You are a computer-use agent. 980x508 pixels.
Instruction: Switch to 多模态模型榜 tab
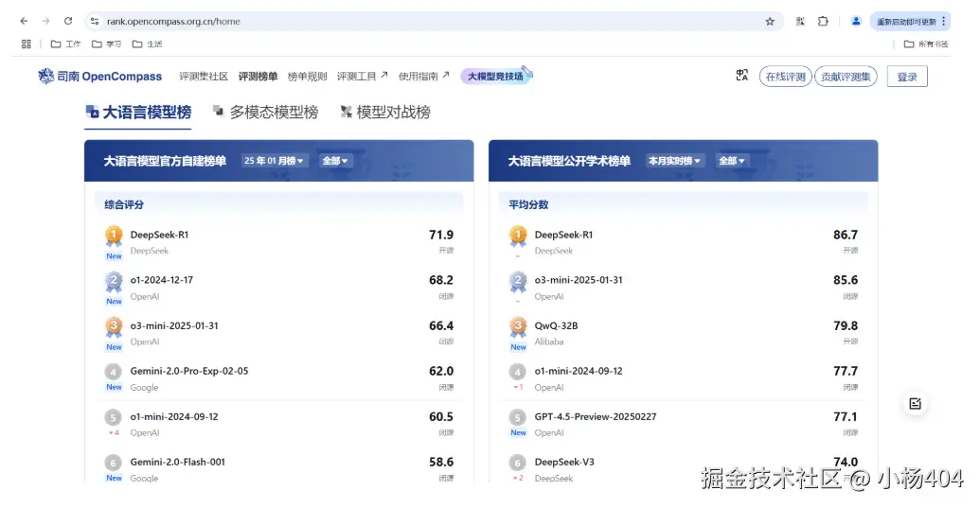266,113
